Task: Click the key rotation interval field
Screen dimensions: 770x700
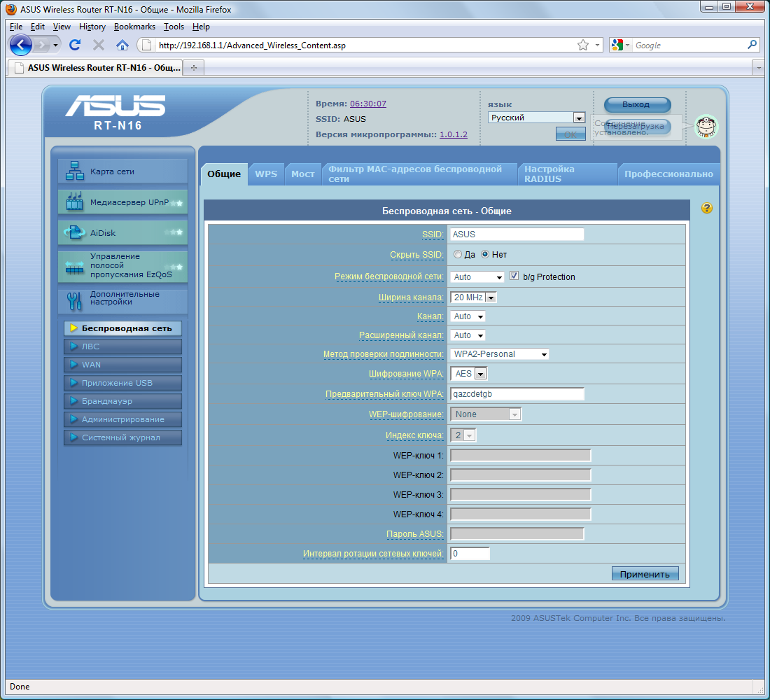Action: tap(470, 554)
